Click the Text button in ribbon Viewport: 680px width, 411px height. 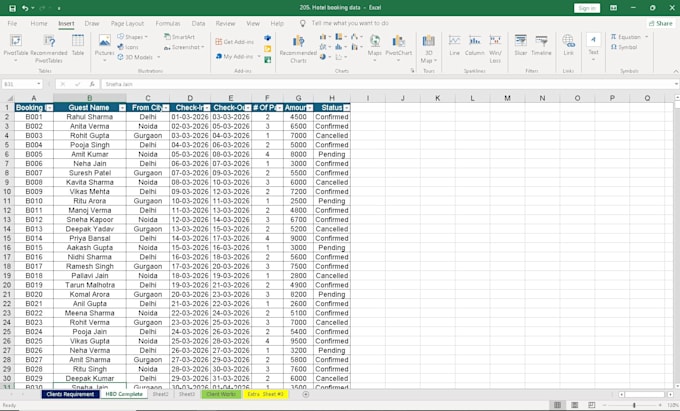click(593, 47)
